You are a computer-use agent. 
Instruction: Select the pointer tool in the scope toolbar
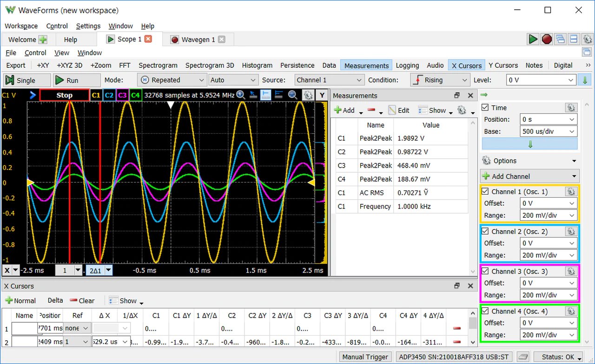coord(253,95)
